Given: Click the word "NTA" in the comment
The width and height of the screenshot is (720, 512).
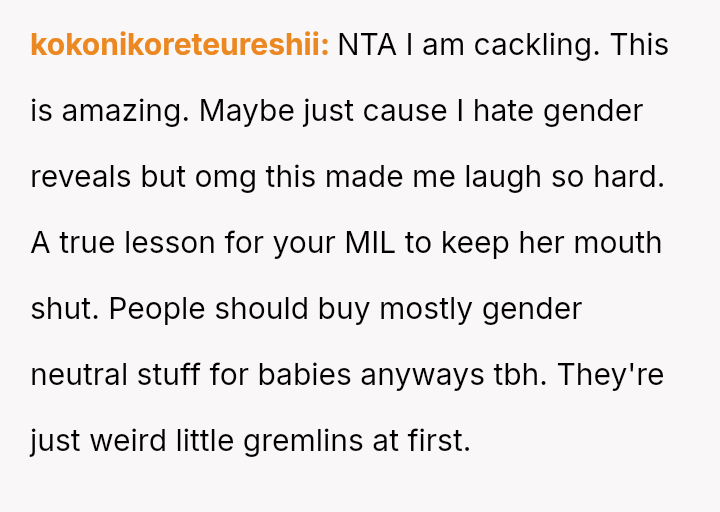Looking at the screenshot, I should tap(367, 46).
